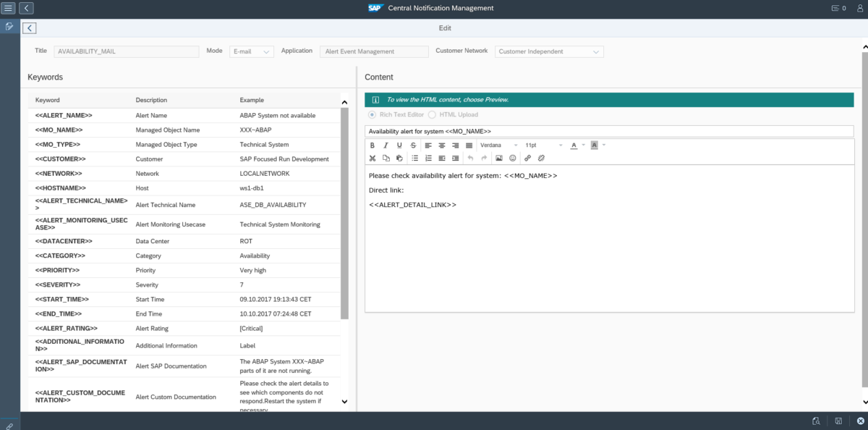
Task: Select the bulleted list icon
Action: (415, 158)
